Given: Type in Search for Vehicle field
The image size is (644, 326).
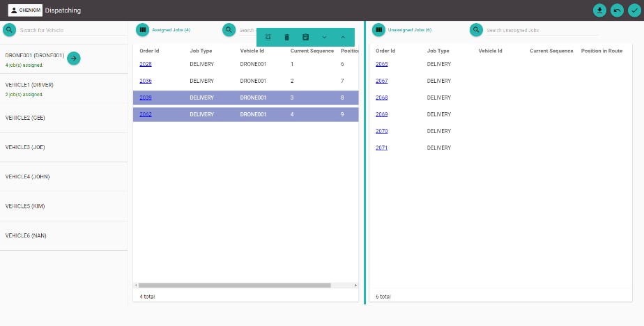Looking at the screenshot, I should (x=73, y=30).
